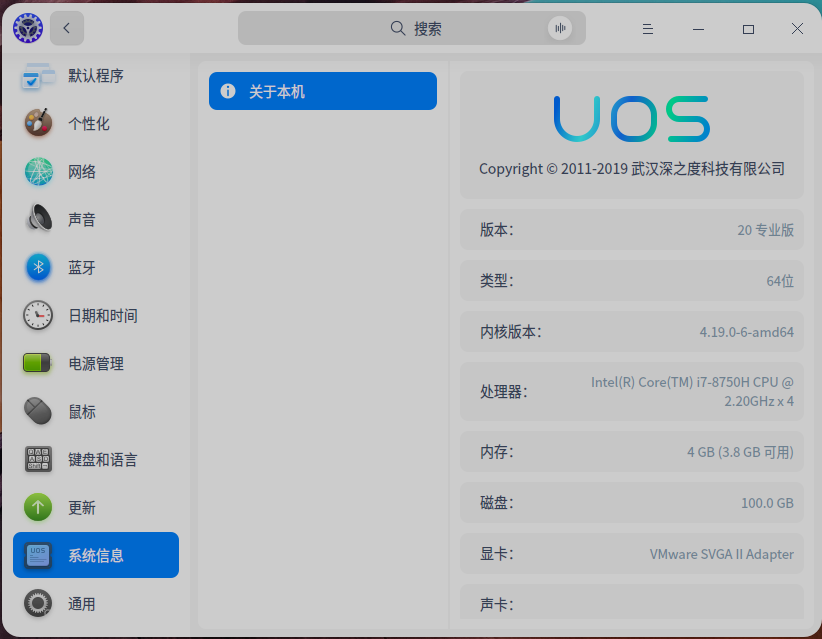The height and width of the screenshot is (639, 822).
Task: Click the 版本: label
Action: point(496,230)
